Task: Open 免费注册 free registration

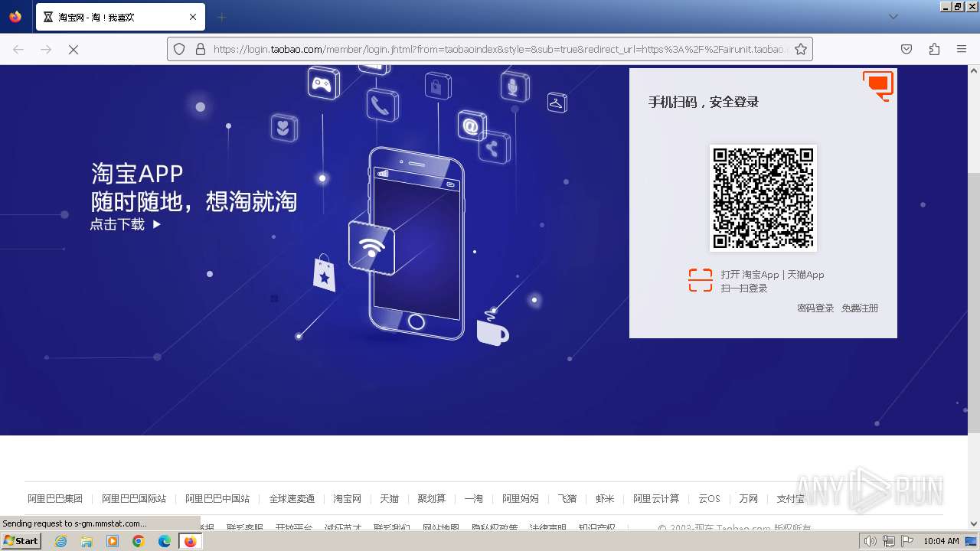Action: click(x=860, y=308)
